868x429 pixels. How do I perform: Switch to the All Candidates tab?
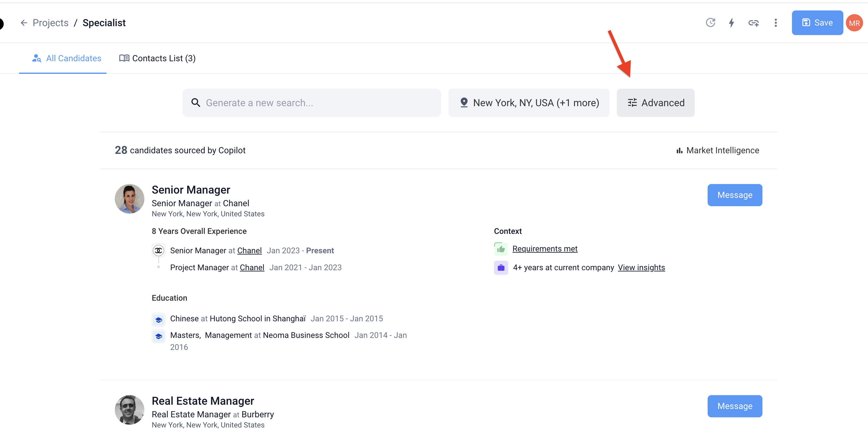click(x=67, y=58)
